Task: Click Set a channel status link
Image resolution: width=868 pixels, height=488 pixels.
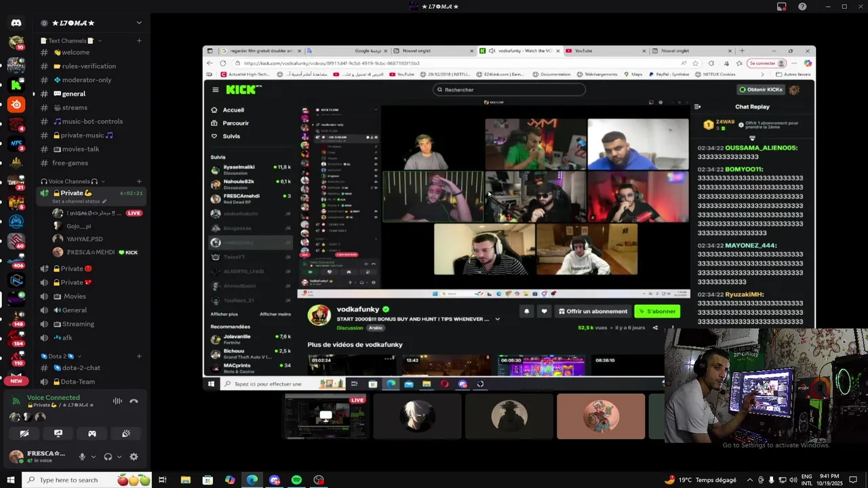Action: coord(76,202)
